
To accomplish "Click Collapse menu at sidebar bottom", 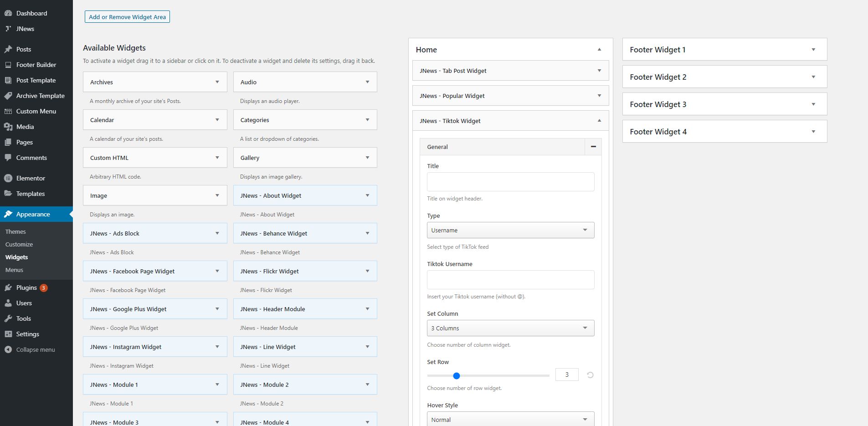I will pos(35,349).
